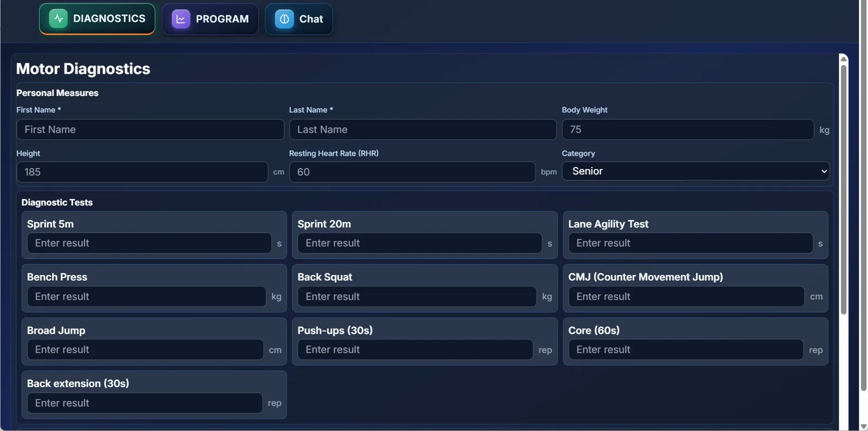Screen dimensions: 868x431
Task: Click the Resting Heart Rate field
Action: pos(412,172)
